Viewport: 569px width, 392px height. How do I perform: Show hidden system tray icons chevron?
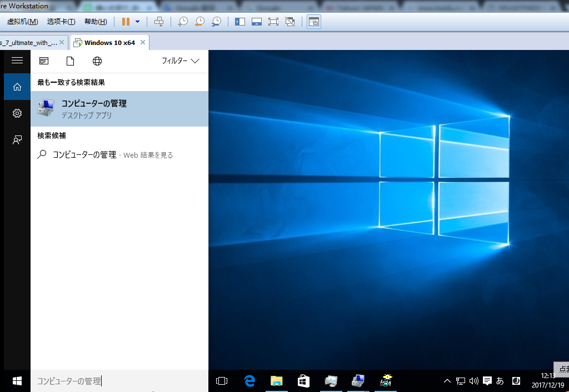(x=447, y=381)
